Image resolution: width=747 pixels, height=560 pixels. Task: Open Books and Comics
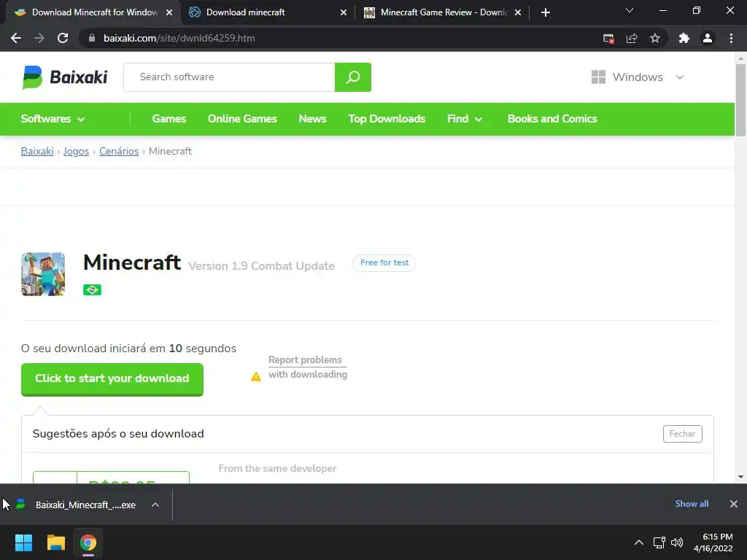tap(552, 119)
